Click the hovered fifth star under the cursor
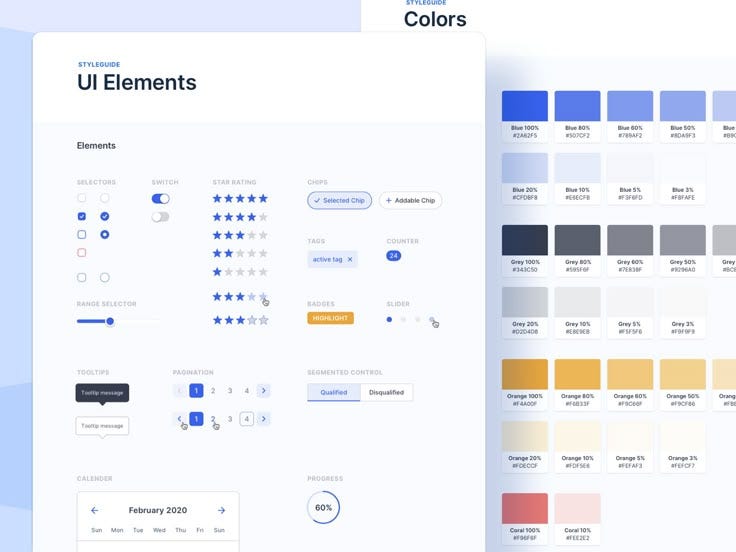This screenshot has height=552, width=736. [x=263, y=297]
